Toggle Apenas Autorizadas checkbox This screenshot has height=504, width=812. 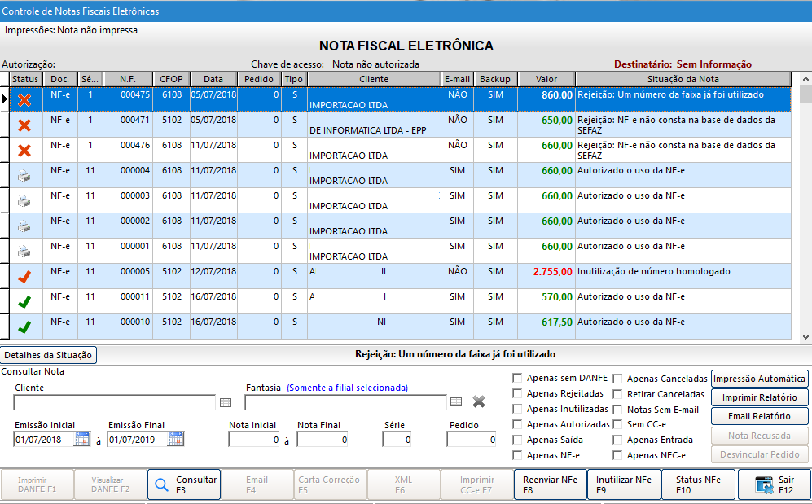click(x=517, y=424)
